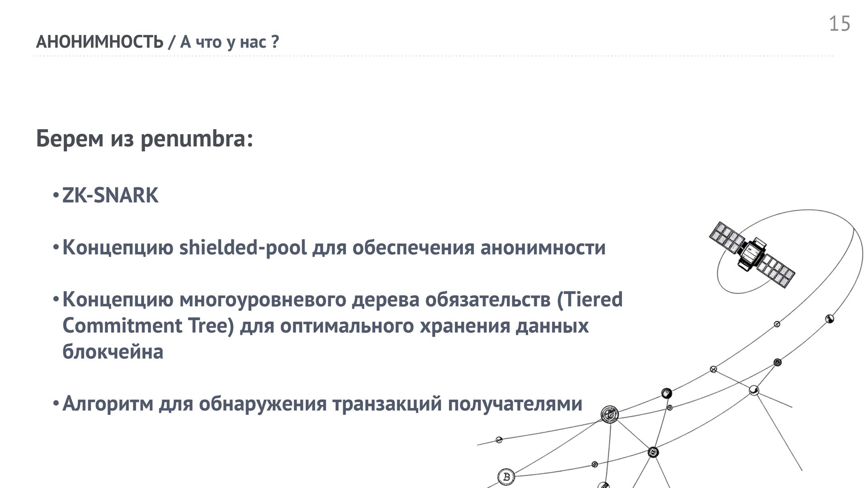
Task: Click the dark square node below the coin
Action: click(653, 452)
